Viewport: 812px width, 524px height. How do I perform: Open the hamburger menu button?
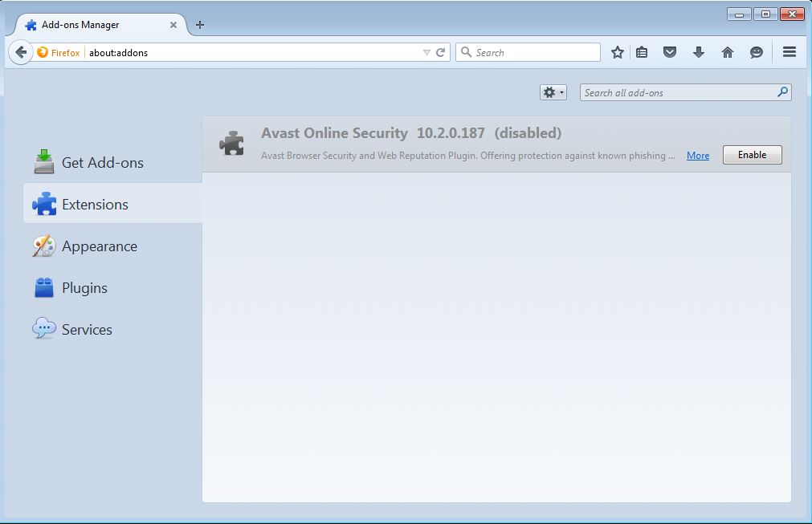(x=790, y=51)
